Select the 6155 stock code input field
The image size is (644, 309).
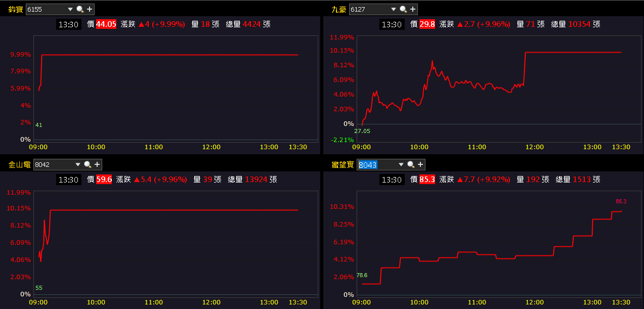pyautogui.click(x=40, y=9)
